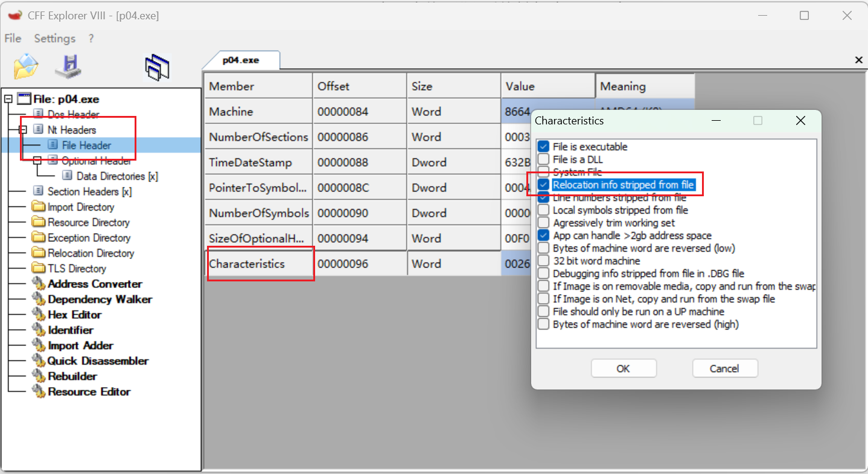The height and width of the screenshot is (474, 868).
Task: Open the File menu
Action: click(13, 39)
